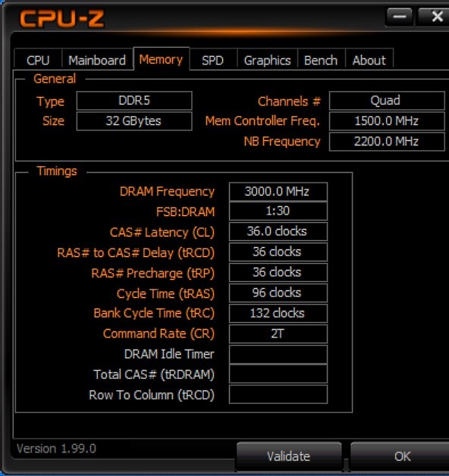Click the 'Size' label
Screen dimensions: 449x476
point(53,121)
